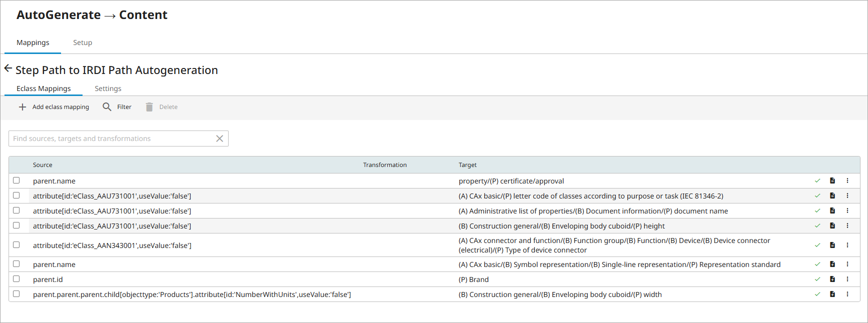
Task: Click the back arrow beside Step Path title
Action: [x=8, y=68]
